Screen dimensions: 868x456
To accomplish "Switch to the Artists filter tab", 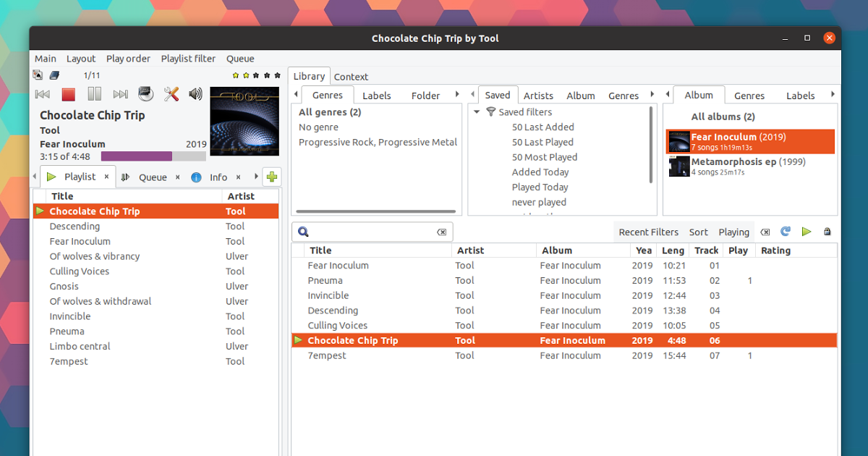I will point(538,96).
